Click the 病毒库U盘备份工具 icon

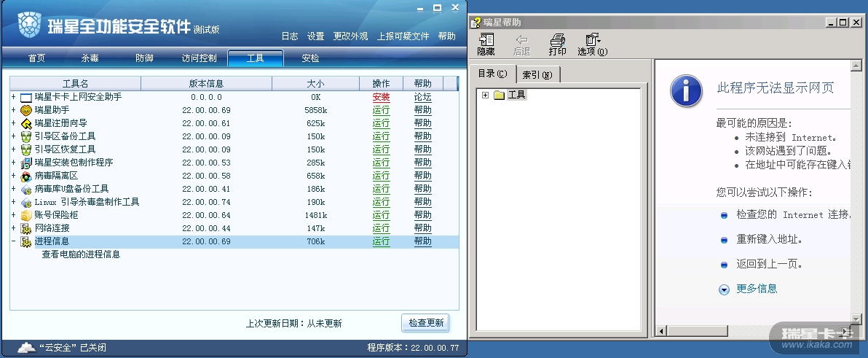coord(26,189)
